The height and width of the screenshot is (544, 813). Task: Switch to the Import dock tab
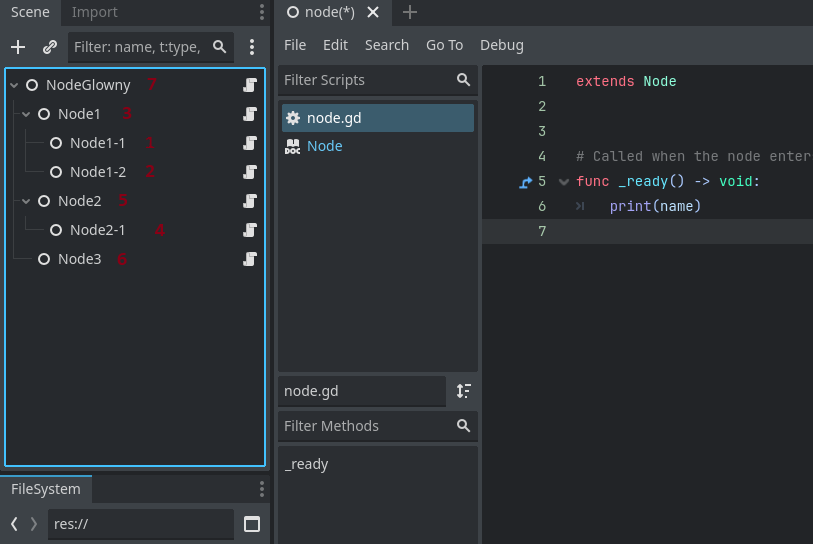[94, 12]
